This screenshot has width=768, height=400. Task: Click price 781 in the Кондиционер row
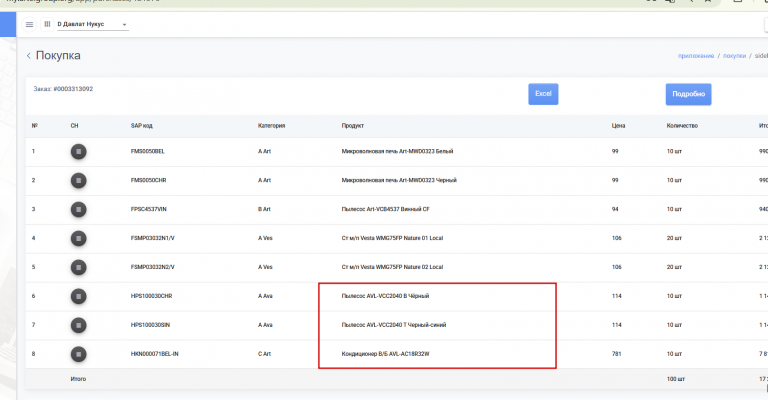616,353
